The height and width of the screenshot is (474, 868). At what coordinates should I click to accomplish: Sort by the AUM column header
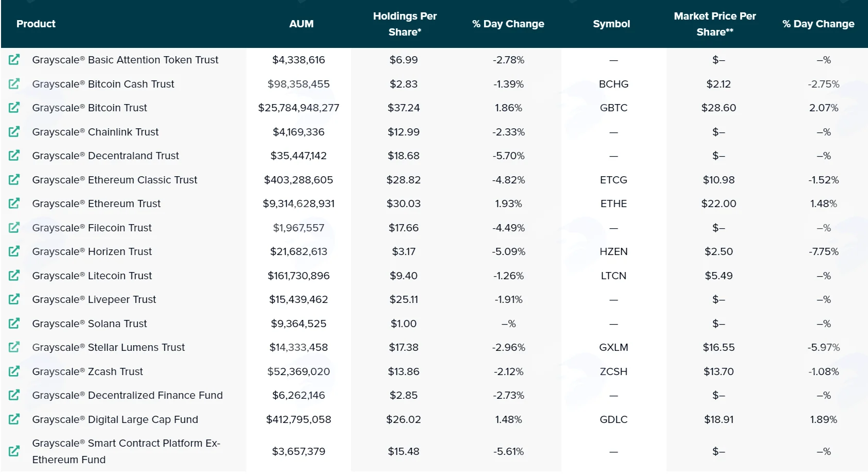coord(302,24)
